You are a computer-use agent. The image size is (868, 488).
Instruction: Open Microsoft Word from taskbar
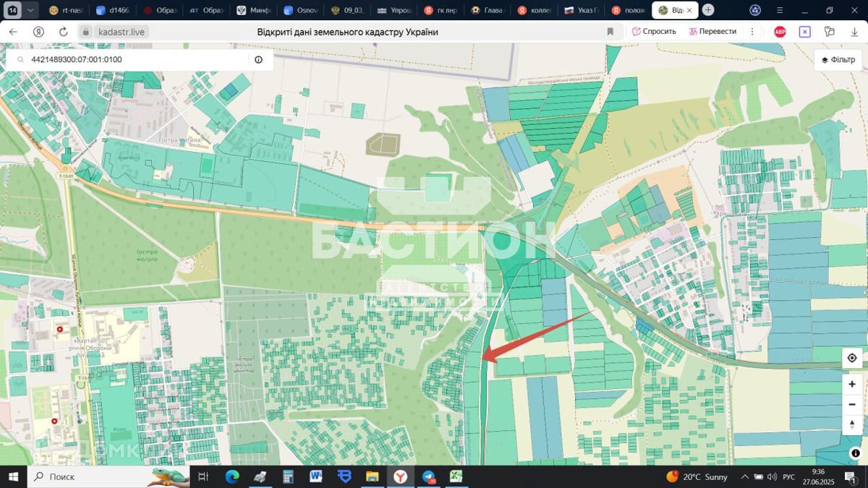pos(316,477)
